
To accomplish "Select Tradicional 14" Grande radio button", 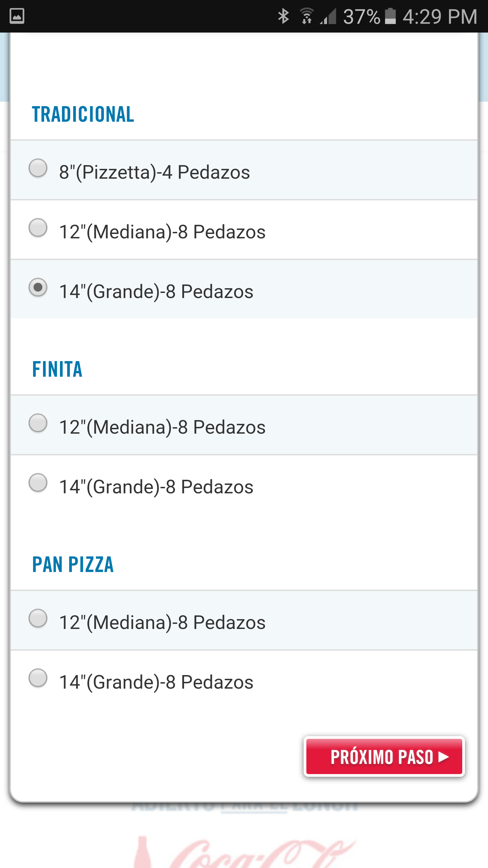I will (38, 288).
